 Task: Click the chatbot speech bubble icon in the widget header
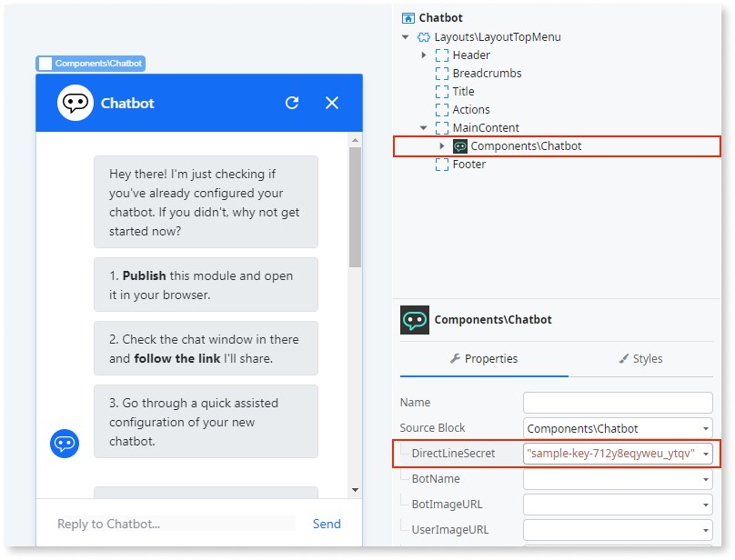point(75,103)
